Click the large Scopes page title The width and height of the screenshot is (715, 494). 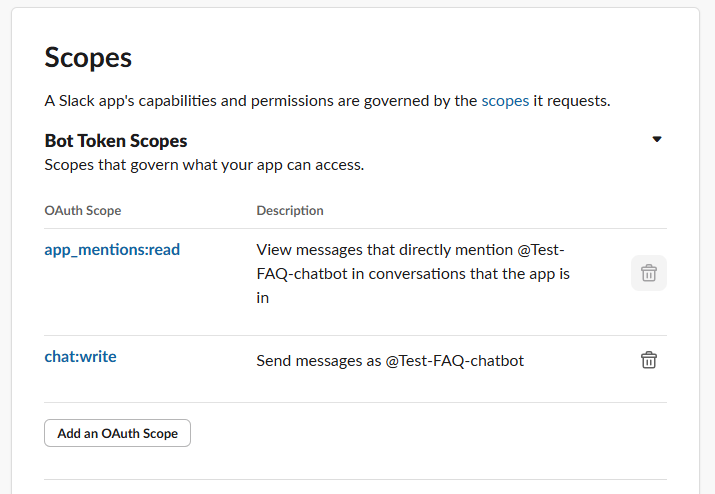(88, 57)
